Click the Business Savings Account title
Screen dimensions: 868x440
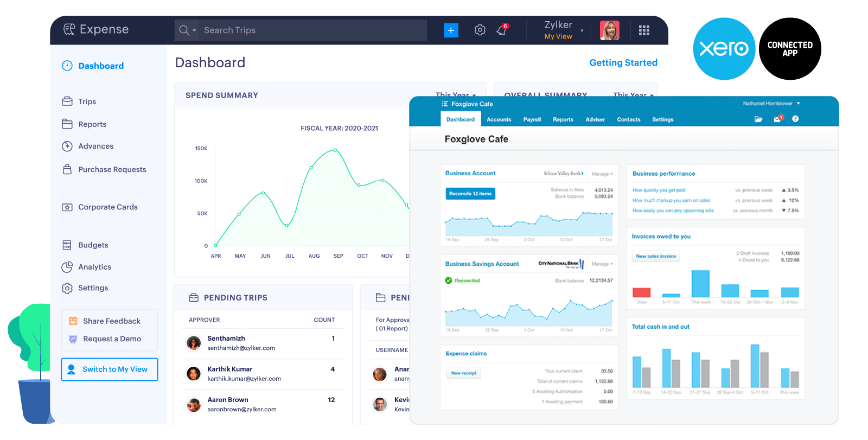482,264
